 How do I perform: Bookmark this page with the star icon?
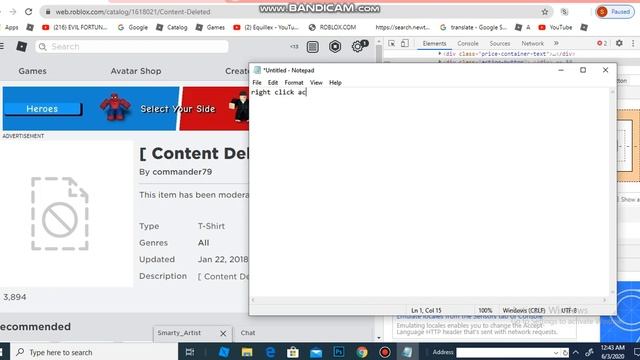tap(545, 12)
